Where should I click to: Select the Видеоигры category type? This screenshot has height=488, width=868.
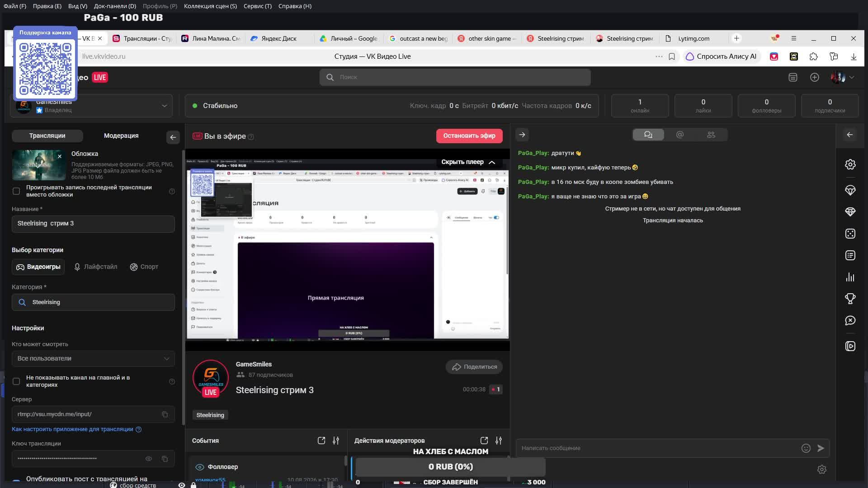pyautogui.click(x=38, y=267)
